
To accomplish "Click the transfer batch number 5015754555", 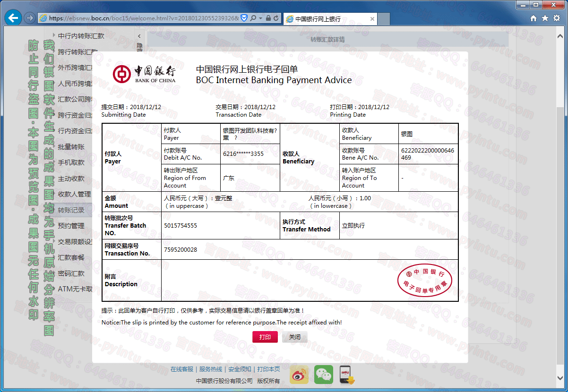I will point(181,226).
